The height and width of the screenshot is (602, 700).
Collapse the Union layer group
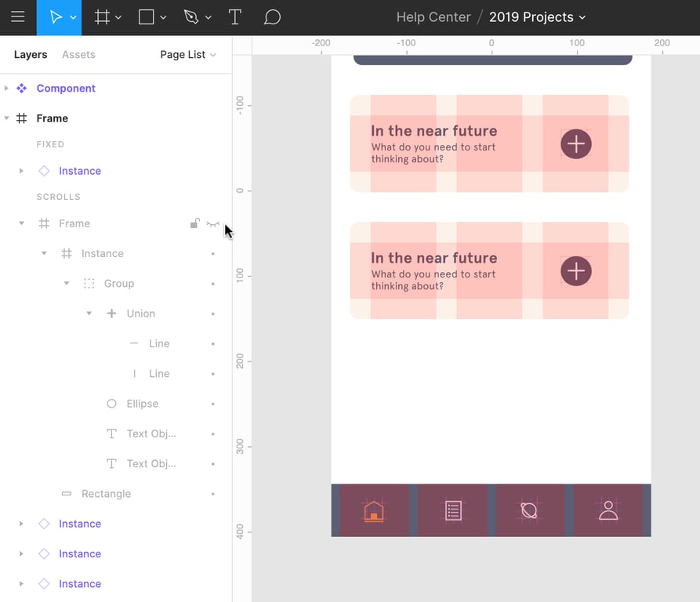[89, 314]
